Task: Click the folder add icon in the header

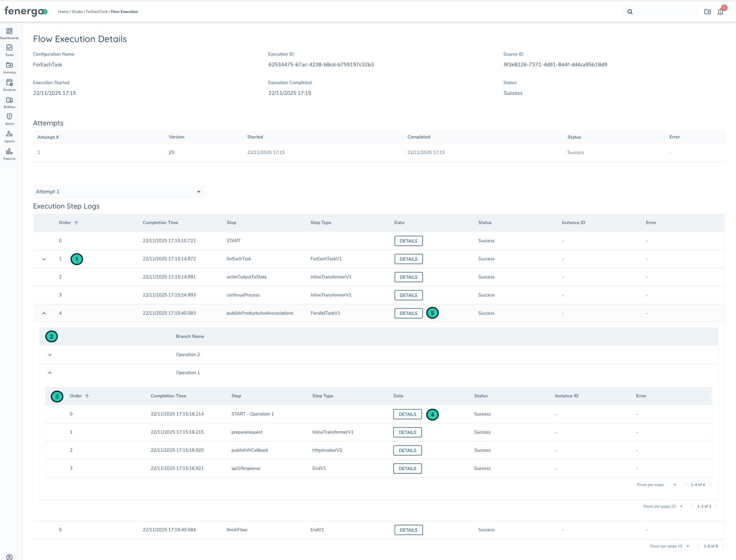Action: click(707, 11)
